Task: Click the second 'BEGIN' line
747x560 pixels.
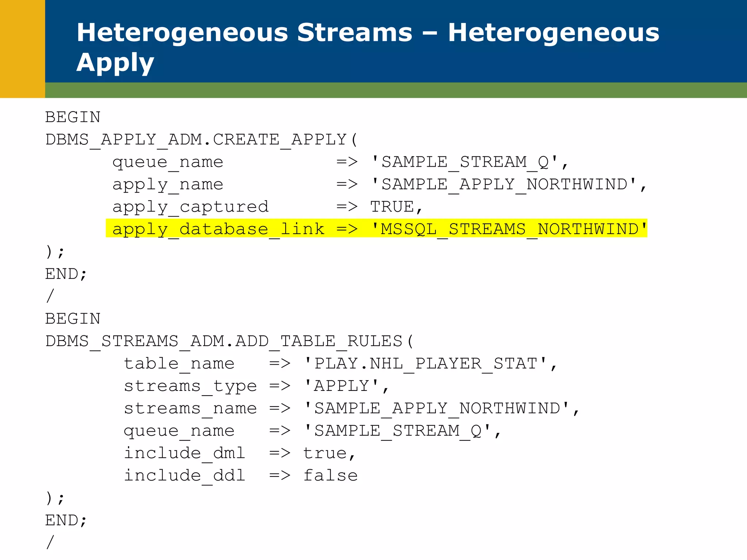Action: pos(73,319)
